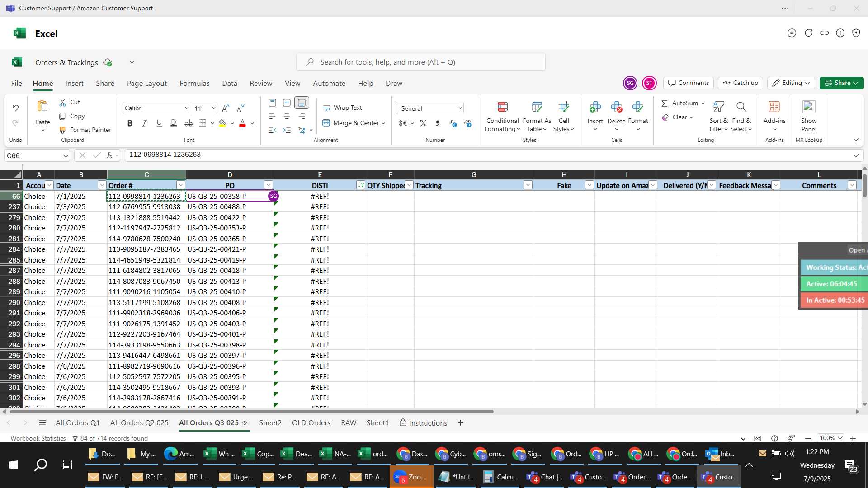Open the Formulas ribbon tab
The image size is (868, 488).
click(x=194, y=83)
